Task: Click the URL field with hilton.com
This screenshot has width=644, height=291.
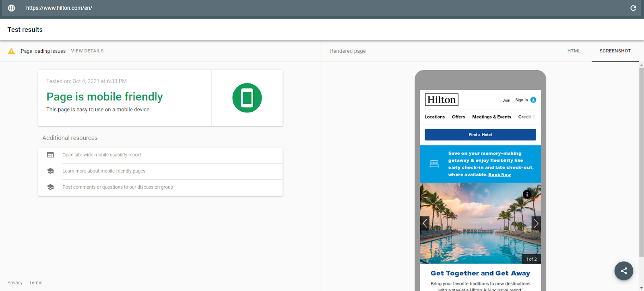Action: 322,8
